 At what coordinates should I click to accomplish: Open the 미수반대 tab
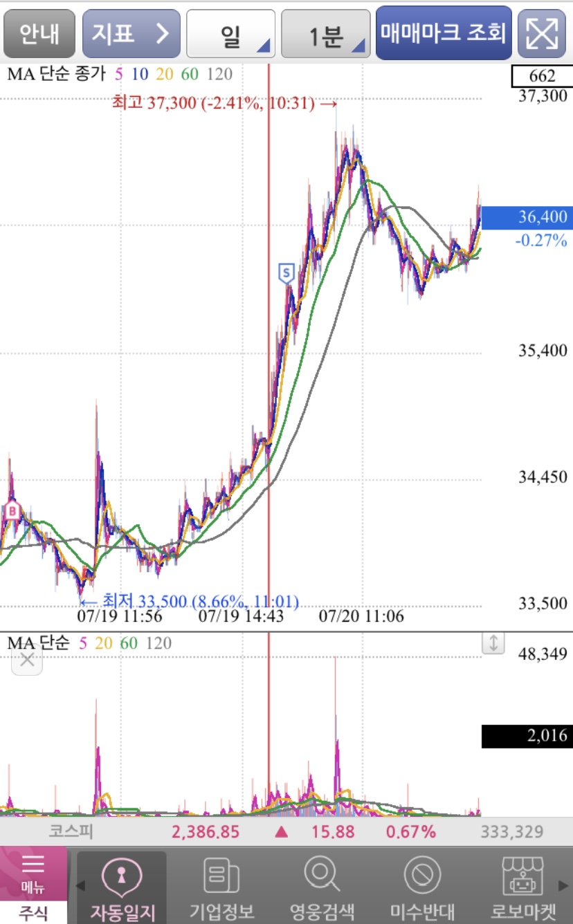422,888
